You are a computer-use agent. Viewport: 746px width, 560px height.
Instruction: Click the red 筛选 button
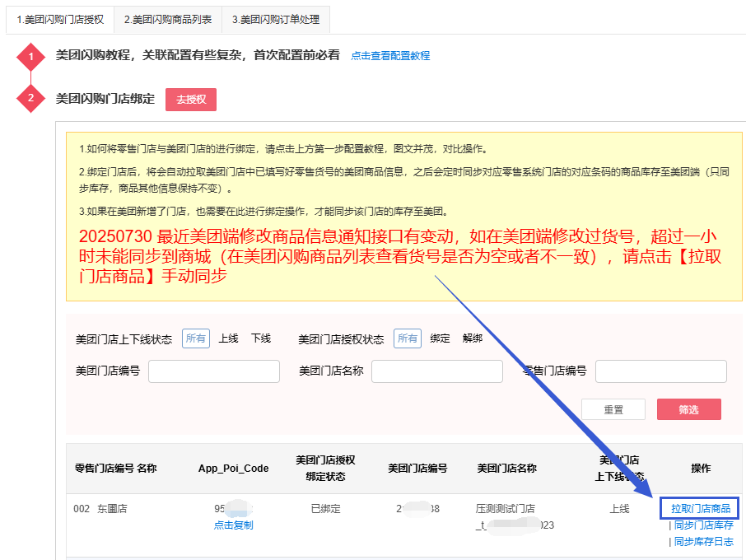tap(689, 409)
